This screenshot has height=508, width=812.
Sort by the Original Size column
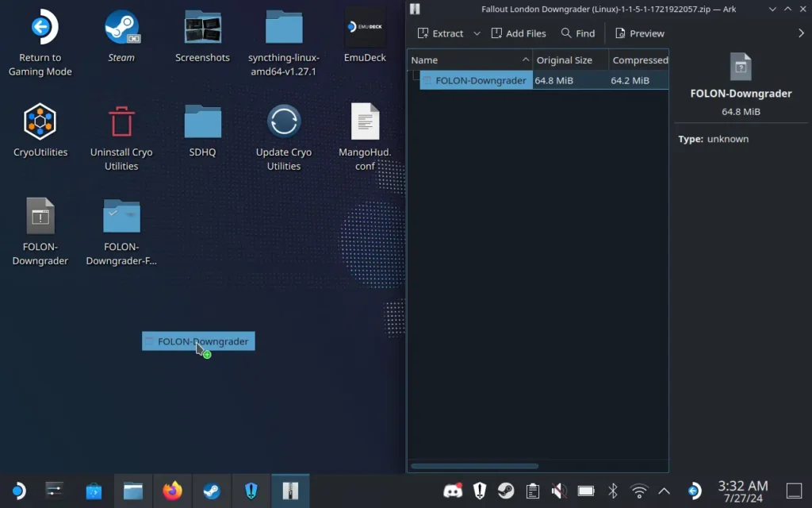(571, 60)
